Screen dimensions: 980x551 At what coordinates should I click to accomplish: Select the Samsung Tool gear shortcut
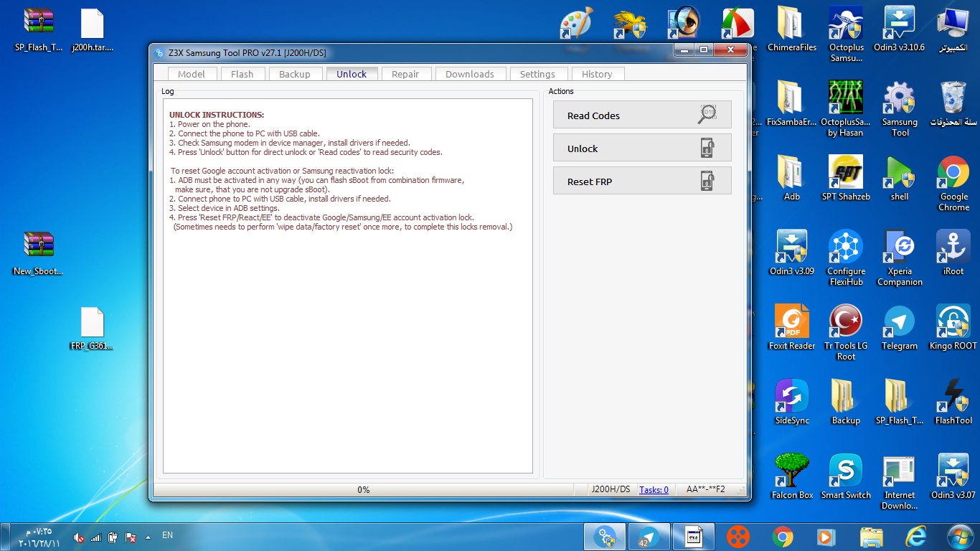point(900,109)
